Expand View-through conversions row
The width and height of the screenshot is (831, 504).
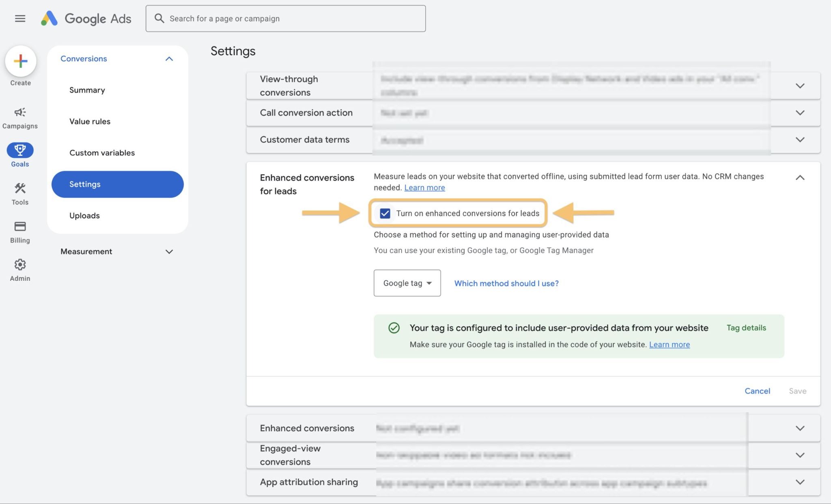[800, 86]
